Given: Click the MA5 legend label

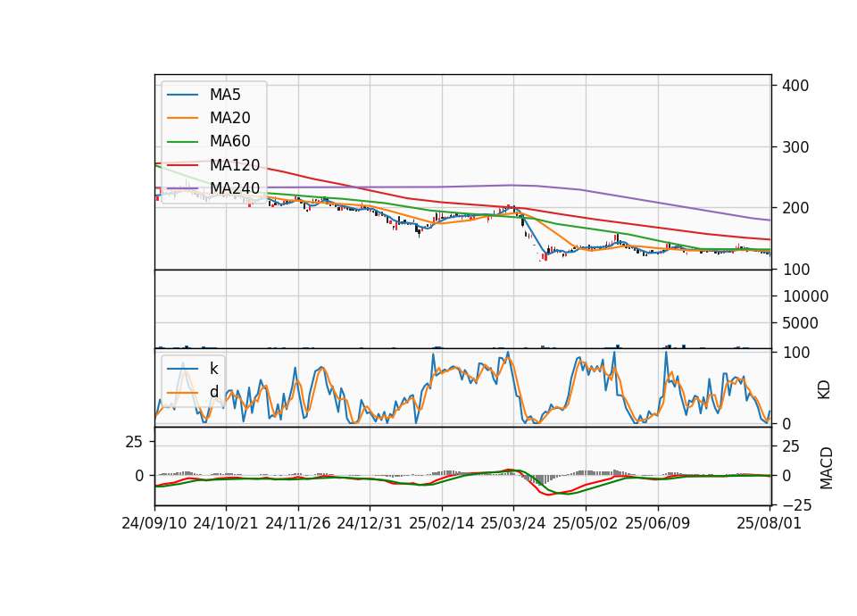Looking at the screenshot, I should pyautogui.click(x=225, y=95).
